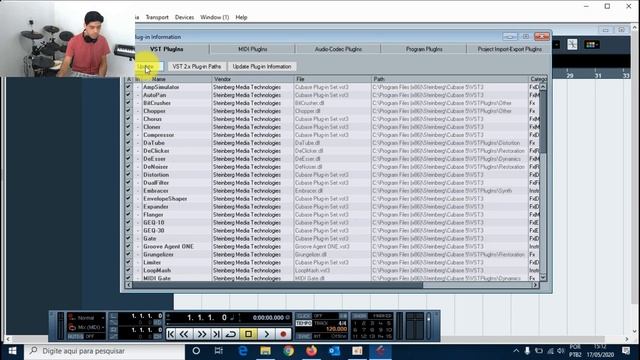The width and height of the screenshot is (640, 360).
Task: Uncheck the AutoPan plugin checkbox
Action: [128, 95]
